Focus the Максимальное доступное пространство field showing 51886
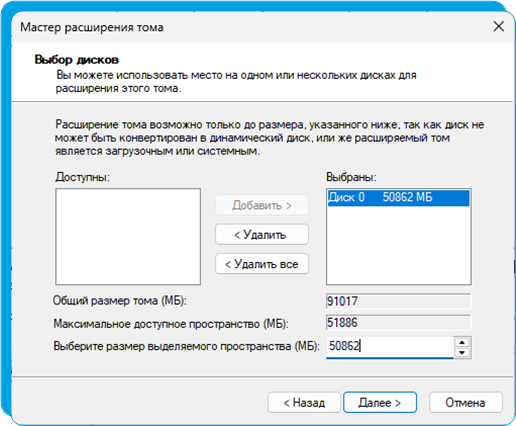This screenshot has height=426, width=516. point(398,323)
